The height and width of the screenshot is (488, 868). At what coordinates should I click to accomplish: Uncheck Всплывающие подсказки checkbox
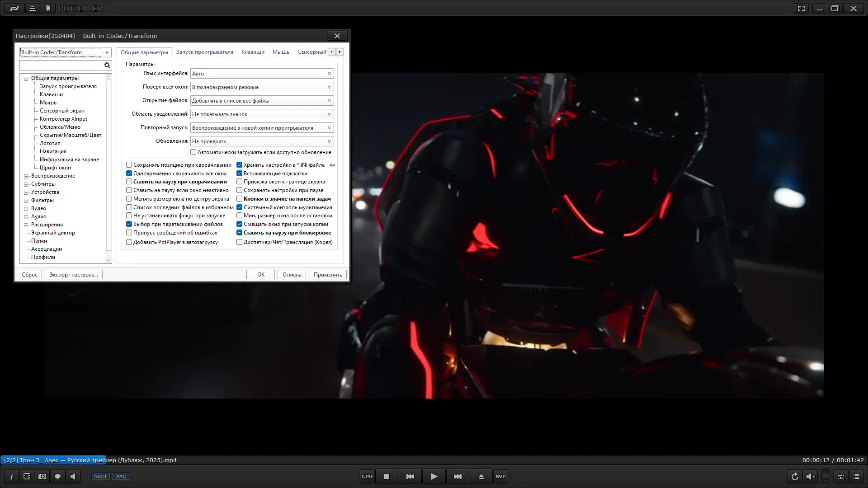240,174
